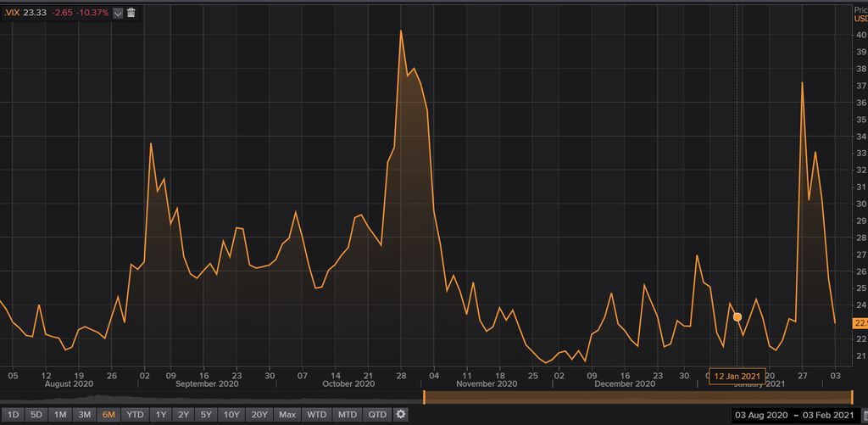868x425 pixels.
Task: Select quarter-to-date QTD range
Action: tap(377, 415)
